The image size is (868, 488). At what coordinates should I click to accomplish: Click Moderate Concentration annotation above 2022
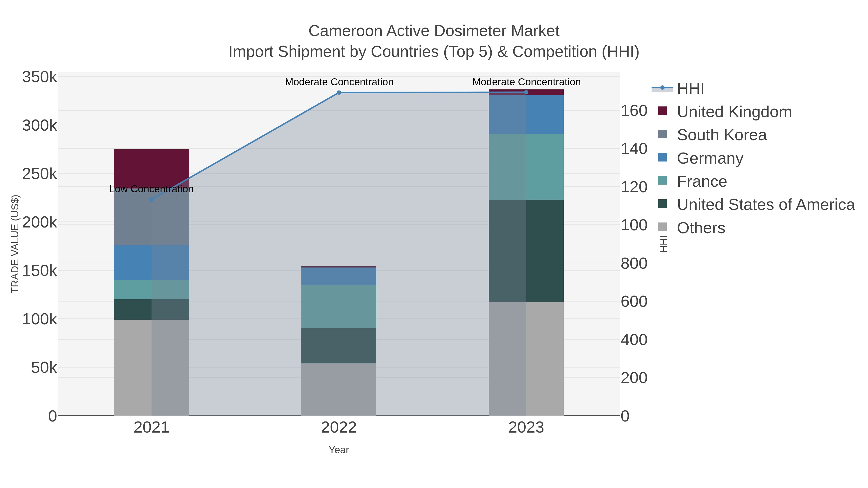pyautogui.click(x=339, y=82)
